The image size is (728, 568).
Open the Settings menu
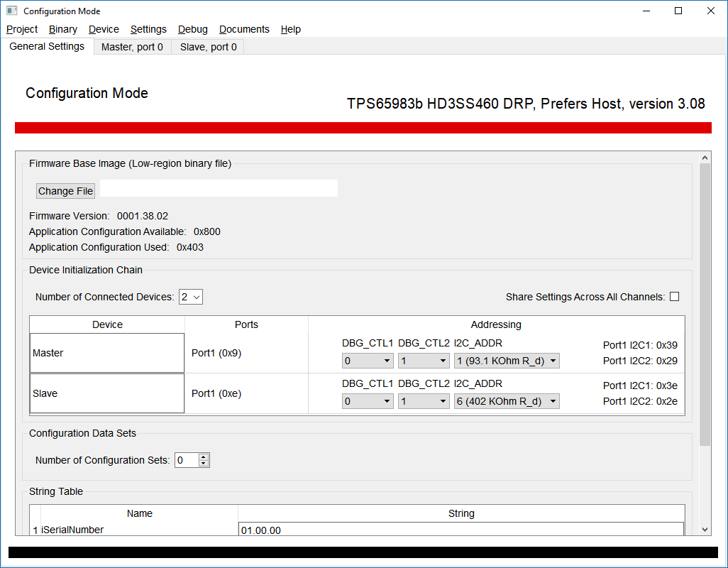point(148,29)
